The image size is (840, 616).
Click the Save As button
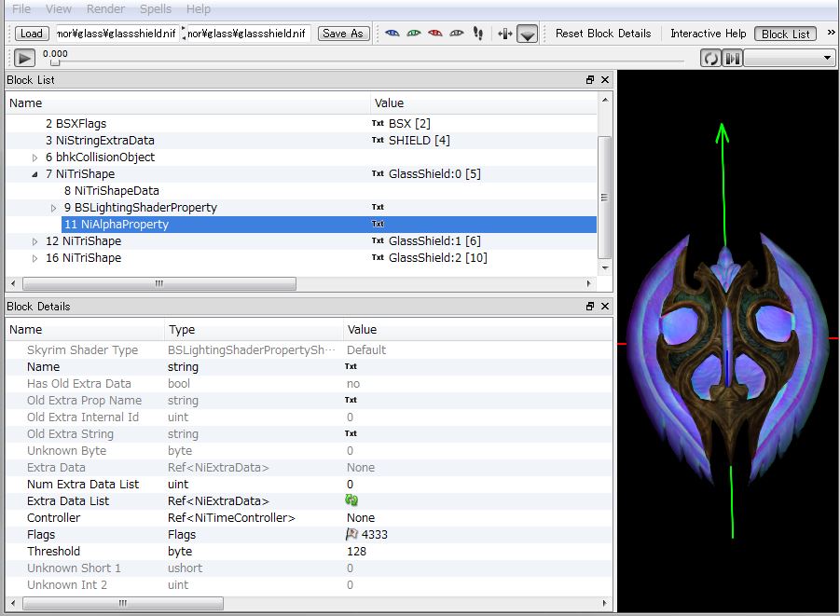343,34
